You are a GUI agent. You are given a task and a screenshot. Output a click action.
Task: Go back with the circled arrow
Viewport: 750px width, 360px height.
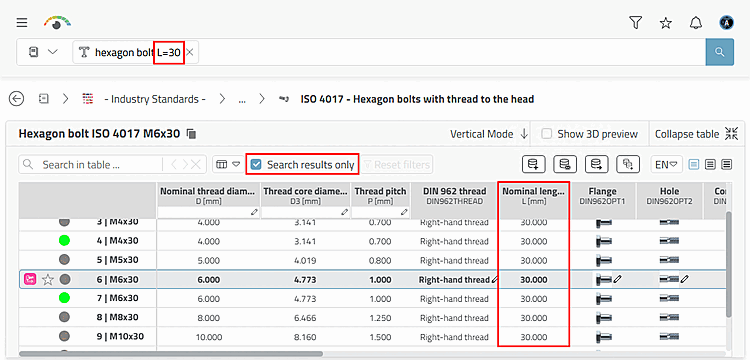click(x=17, y=99)
